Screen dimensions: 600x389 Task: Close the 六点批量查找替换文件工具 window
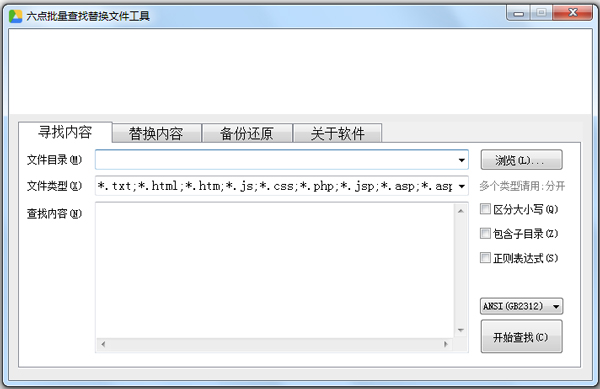(573, 13)
